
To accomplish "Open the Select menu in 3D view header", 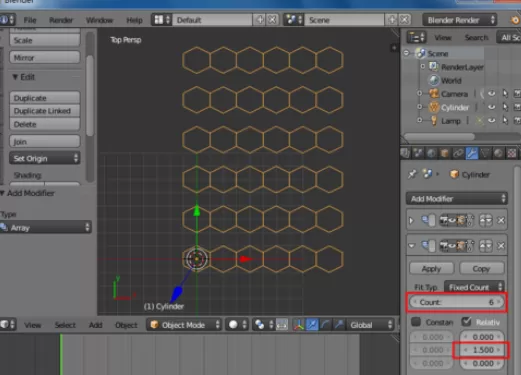I will point(65,325).
